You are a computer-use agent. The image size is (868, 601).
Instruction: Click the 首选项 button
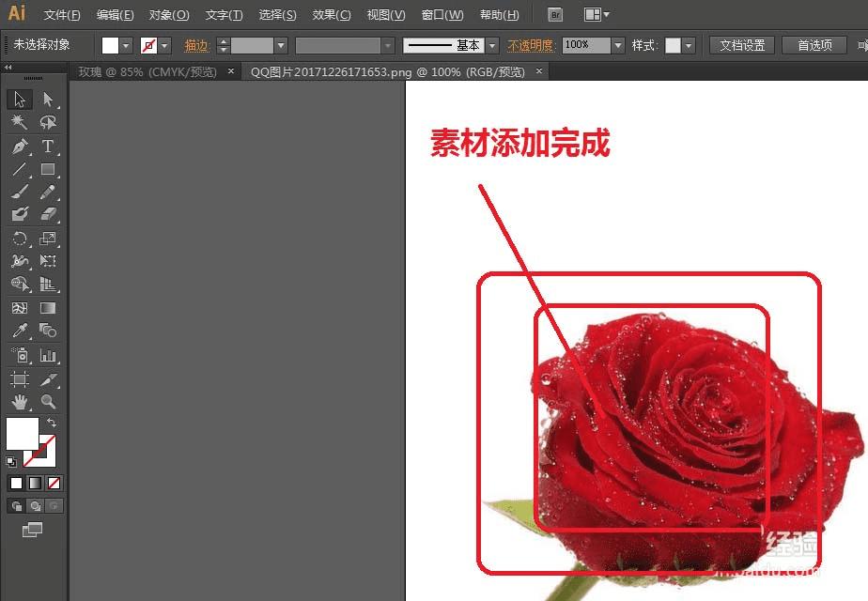pyautogui.click(x=814, y=45)
